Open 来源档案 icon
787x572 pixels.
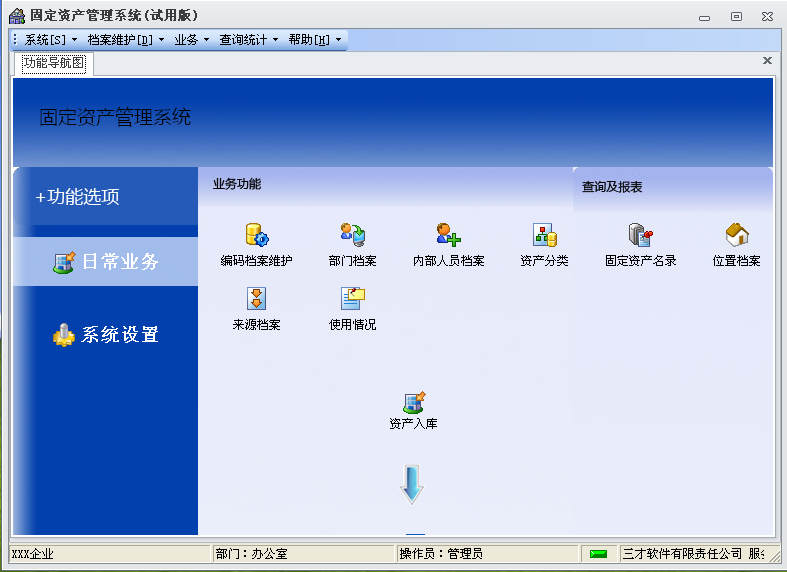click(256, 299)
